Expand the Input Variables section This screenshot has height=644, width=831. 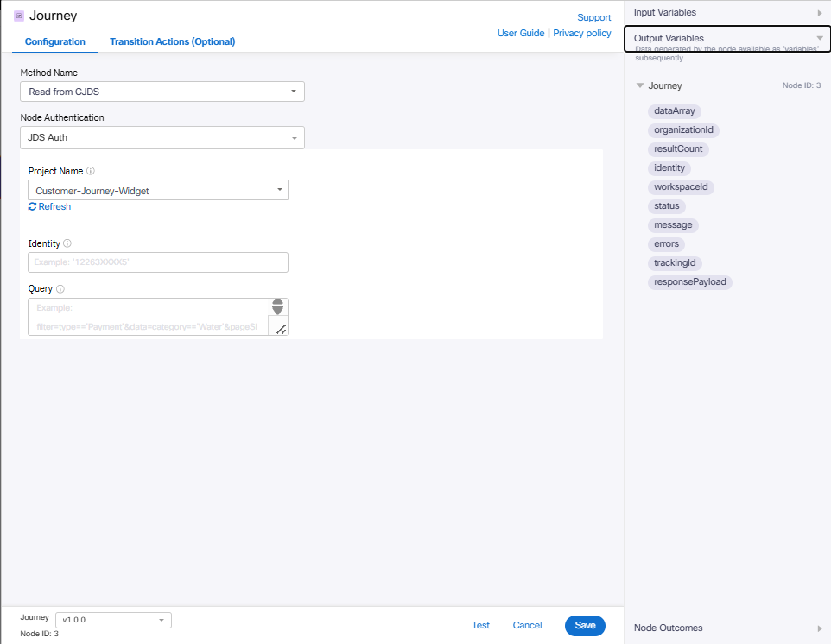pyautogui.click(x=727, y=13)
